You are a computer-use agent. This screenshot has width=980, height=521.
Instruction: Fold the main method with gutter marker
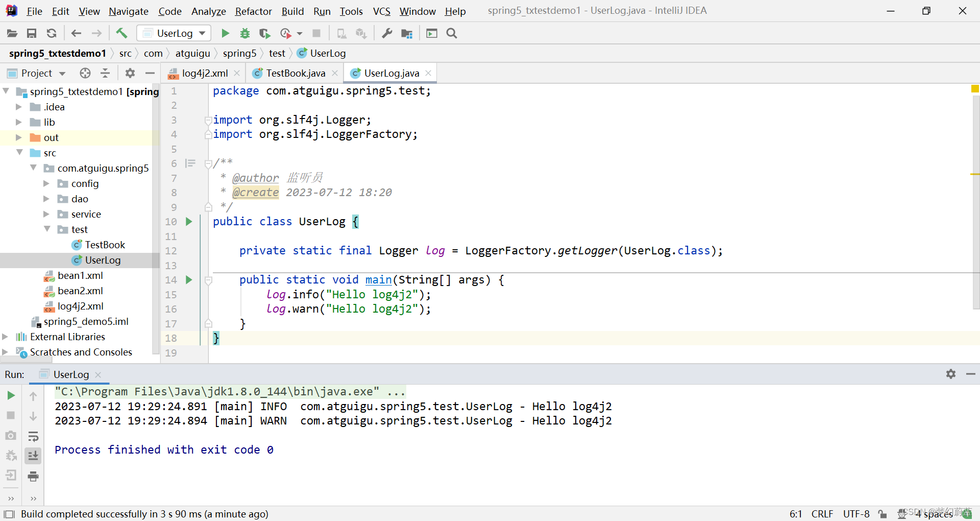click(x=208, y=280)
